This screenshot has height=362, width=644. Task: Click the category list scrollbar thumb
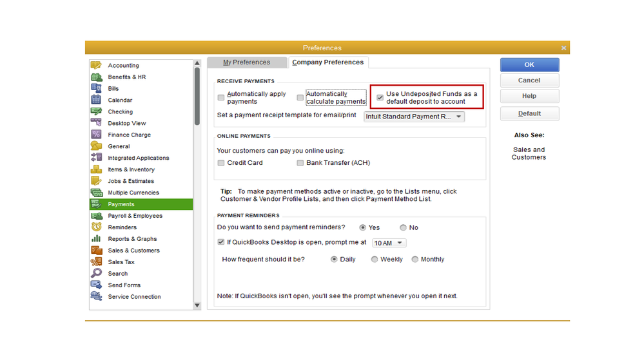[197, 97]
